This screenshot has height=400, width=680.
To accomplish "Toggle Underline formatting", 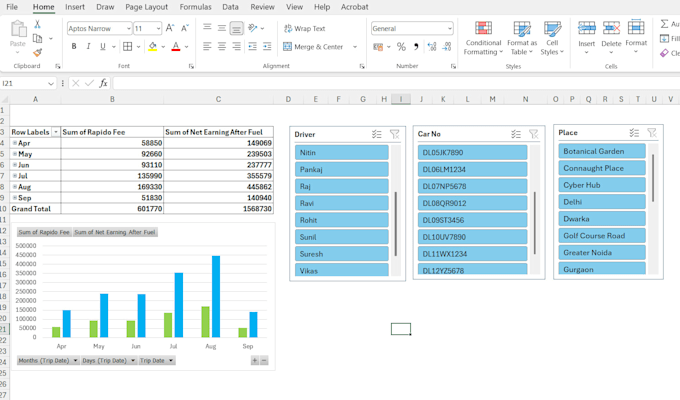I will 103,46.
